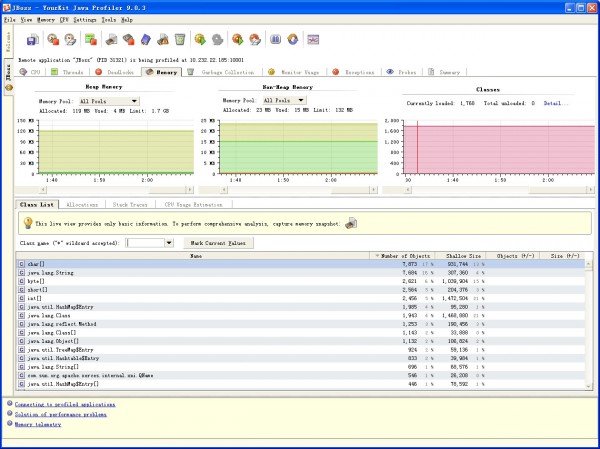
Task: Click the orange ball icon with green arrow
Action: click(x=238, y=39)
